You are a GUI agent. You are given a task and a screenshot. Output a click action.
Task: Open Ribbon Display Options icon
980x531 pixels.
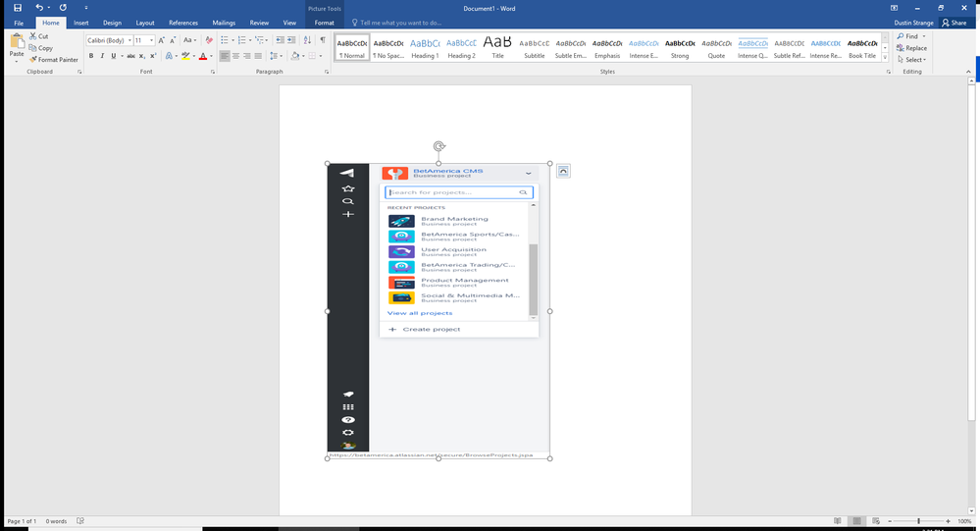tap(894, 8)
